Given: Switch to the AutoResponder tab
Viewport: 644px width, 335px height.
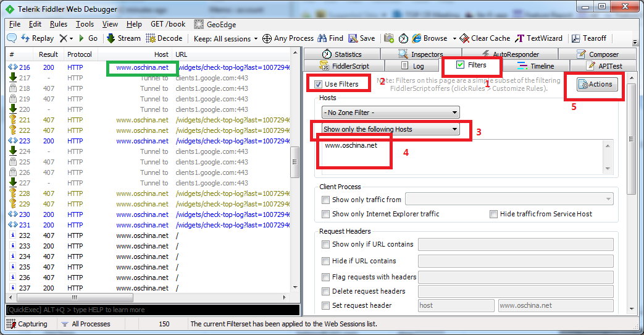Looking at the screenshot, I should (x=510, y=54).
